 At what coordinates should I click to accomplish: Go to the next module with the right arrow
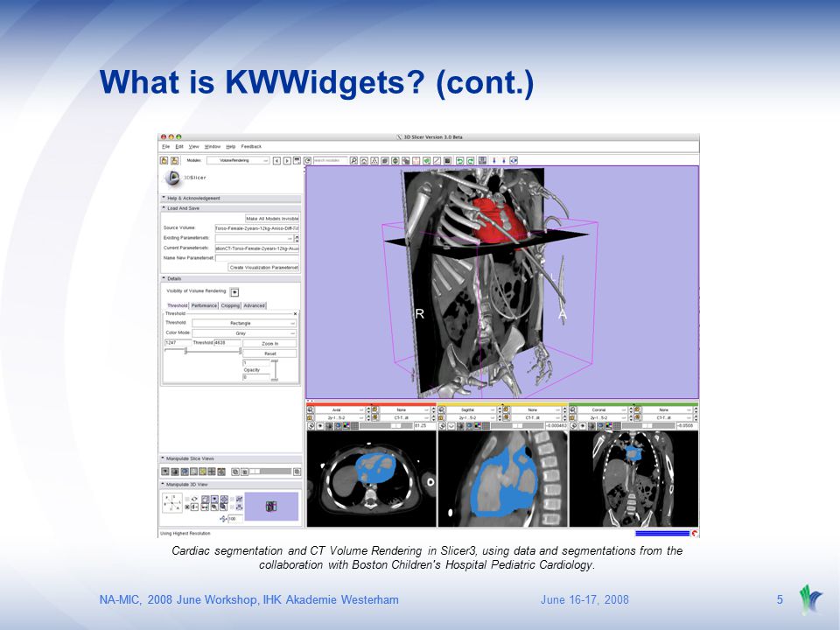(x=287, y=161)
